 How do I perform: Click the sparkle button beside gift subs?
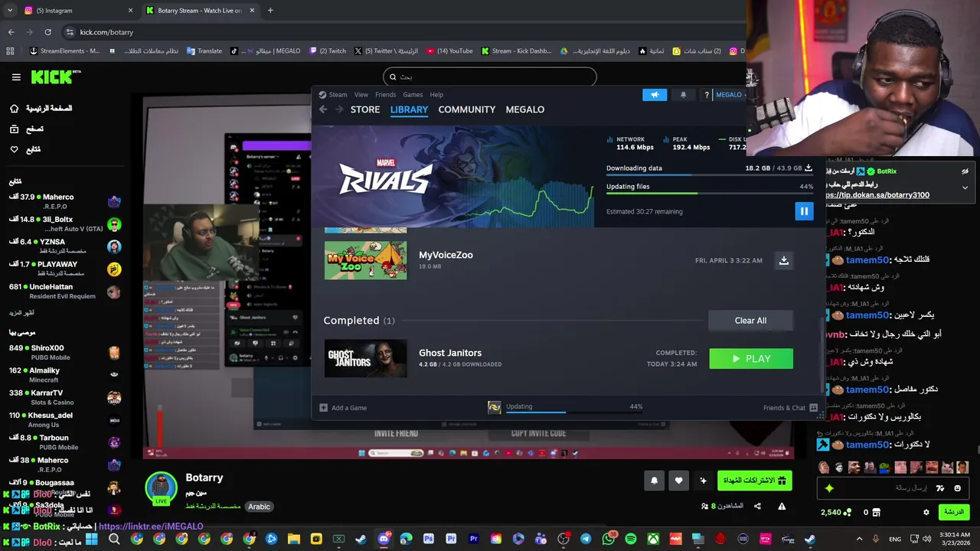click(703, 481)
